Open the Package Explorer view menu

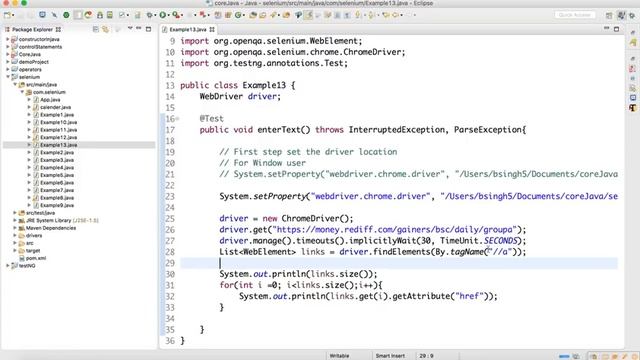pos(130,29)
